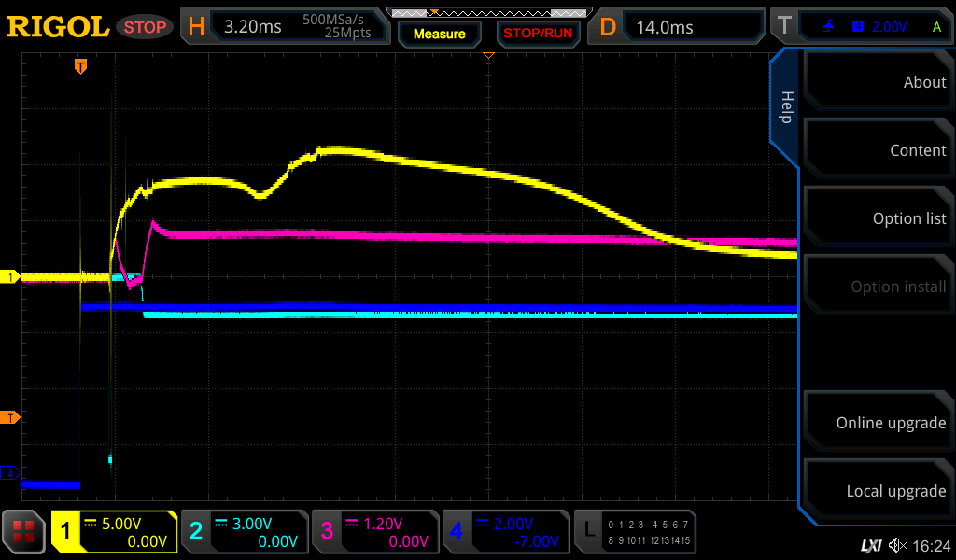
Task: Open the function navigation grid icon
Action: click(x=24, y=532)
